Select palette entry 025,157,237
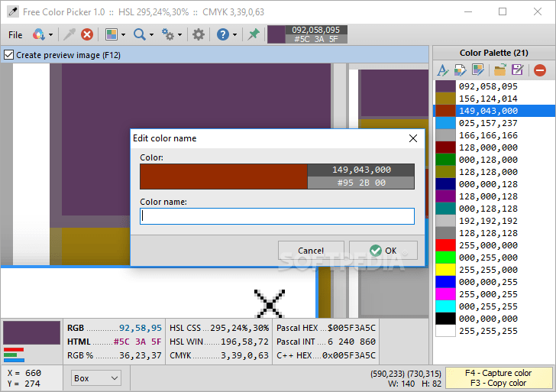 click(x=495, y=123)
